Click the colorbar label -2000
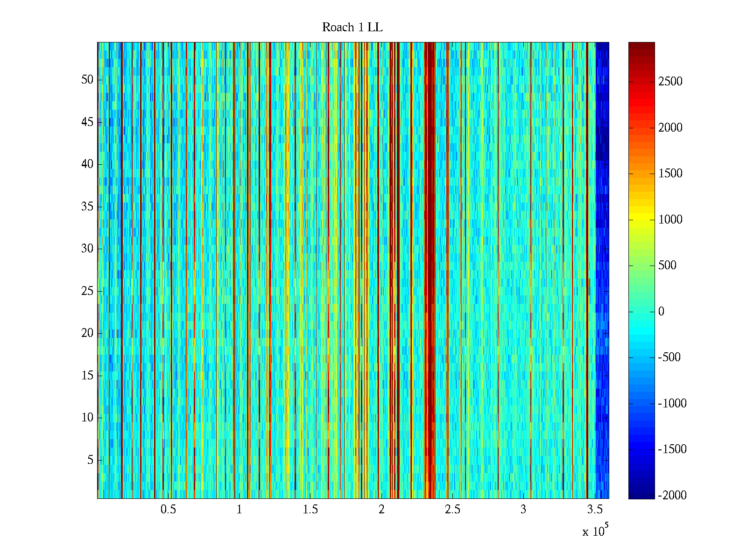The image size is (747, 560). click(x=672, y=496)
